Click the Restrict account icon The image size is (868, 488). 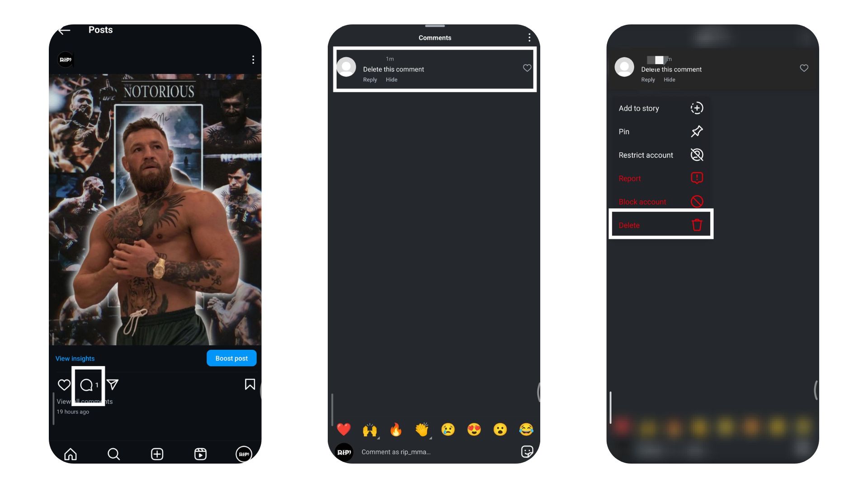click(x=696, y=155)
